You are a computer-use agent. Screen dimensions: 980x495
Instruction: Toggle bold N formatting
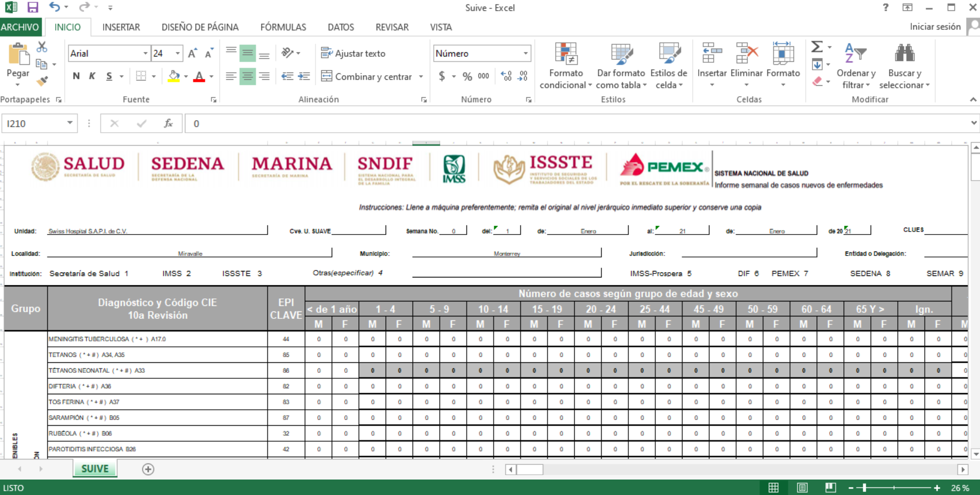tap(76, 76)
